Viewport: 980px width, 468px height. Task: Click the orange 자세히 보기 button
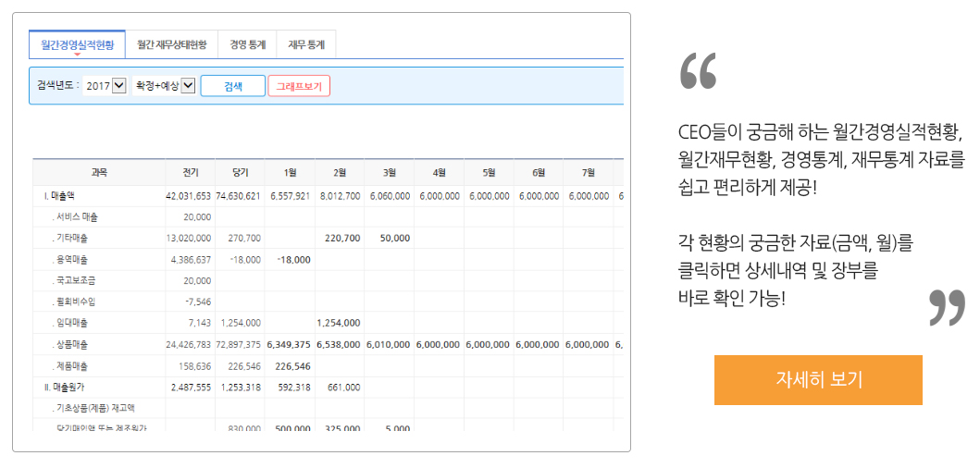(818, 380)
